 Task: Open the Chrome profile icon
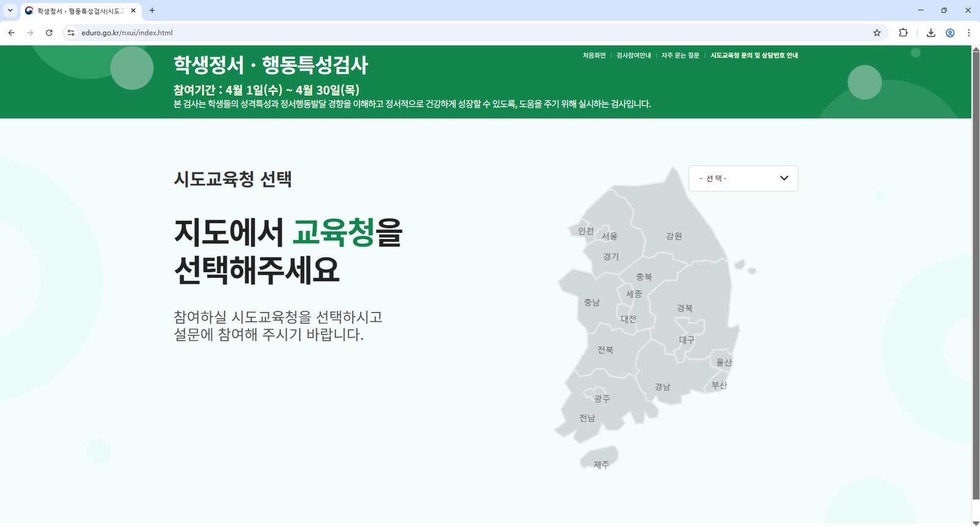[950, 33]
